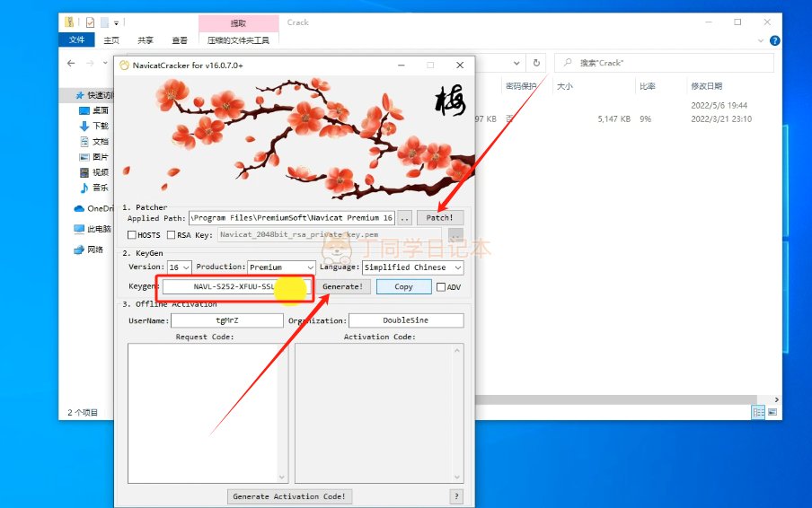Select 此电脑 in the navigation pane

tap(93, 229)
